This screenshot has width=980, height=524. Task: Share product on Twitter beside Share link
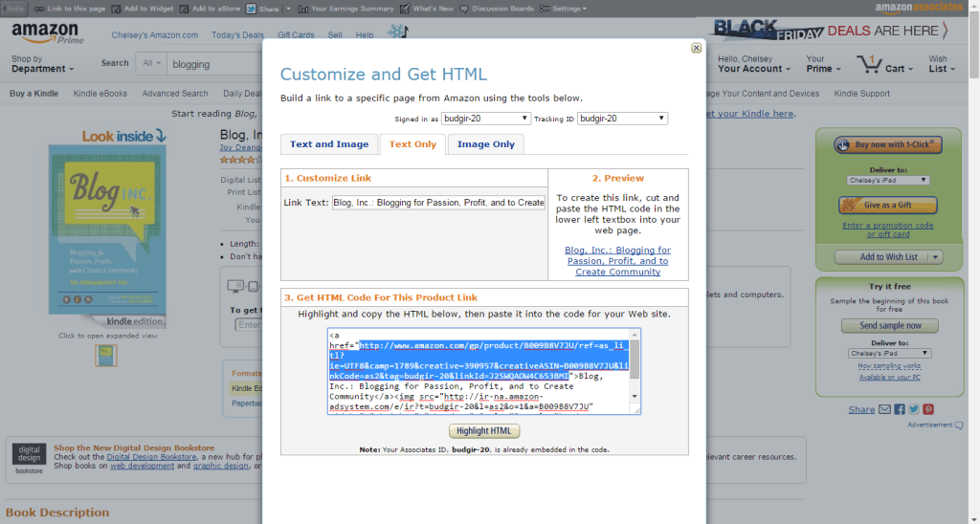[914, 409]
